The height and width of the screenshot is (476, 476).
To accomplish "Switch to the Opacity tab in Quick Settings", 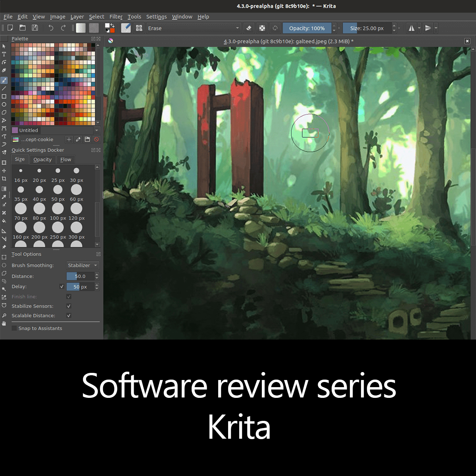I will coord(42,159).
